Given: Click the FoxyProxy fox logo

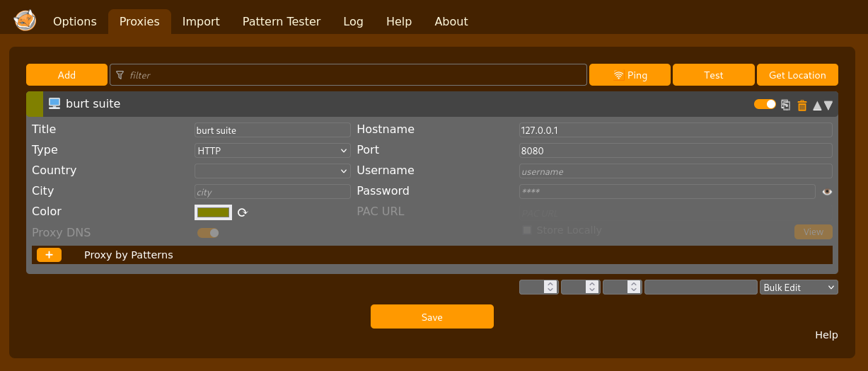Looking at the screenshot, I should coord(25,21).
